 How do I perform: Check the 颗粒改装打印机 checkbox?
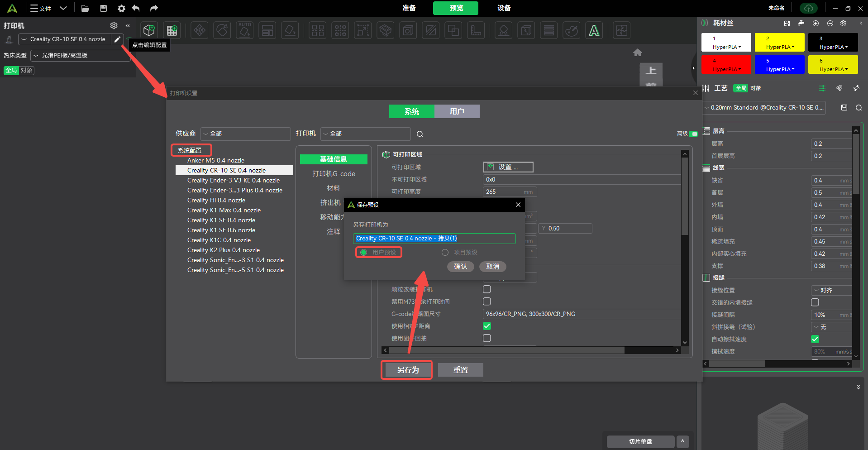coord(487,289)
